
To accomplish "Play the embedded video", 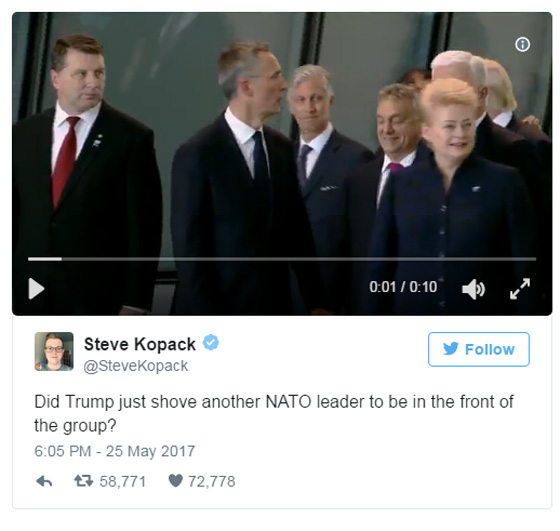I will pyautogui.click(x=36, y=289).
